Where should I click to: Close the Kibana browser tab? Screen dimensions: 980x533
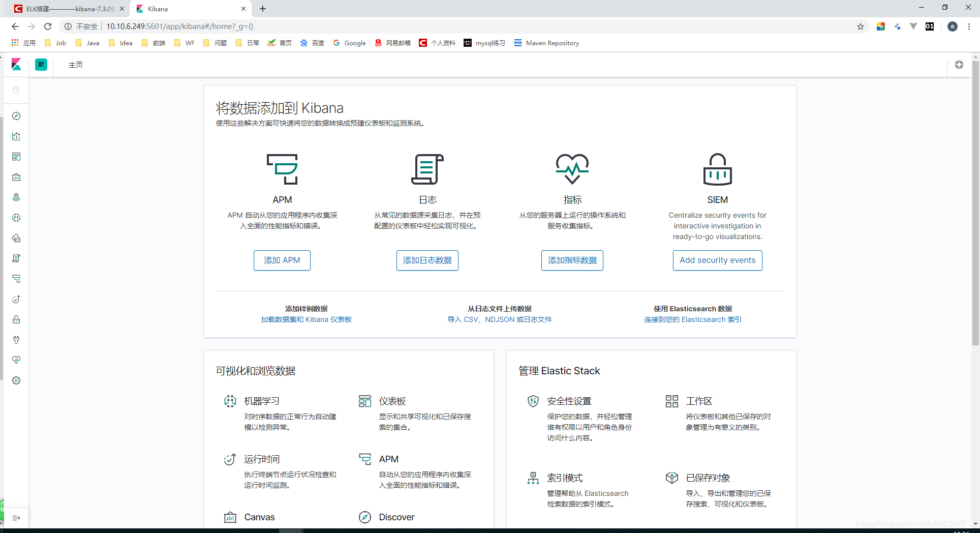coord(243,9)
